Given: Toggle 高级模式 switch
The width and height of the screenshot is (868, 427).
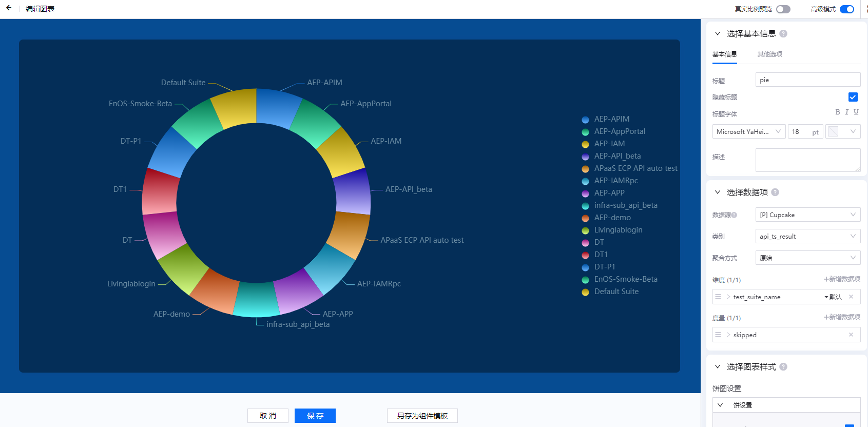Looking at the screenshot, I should 847,9.
